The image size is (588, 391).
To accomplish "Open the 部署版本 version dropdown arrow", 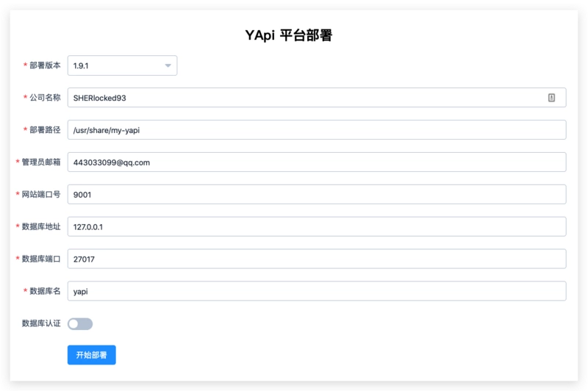I will click(x=168, y=65).
